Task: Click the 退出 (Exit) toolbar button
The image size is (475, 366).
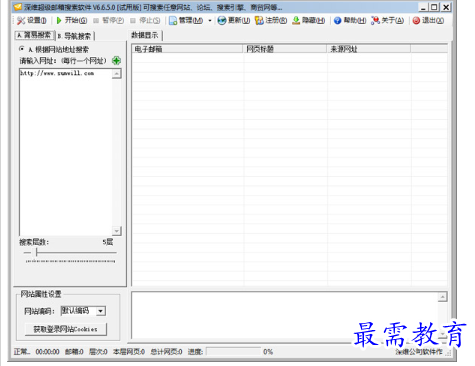Action: pyautogui.click(x=428, y=21)
